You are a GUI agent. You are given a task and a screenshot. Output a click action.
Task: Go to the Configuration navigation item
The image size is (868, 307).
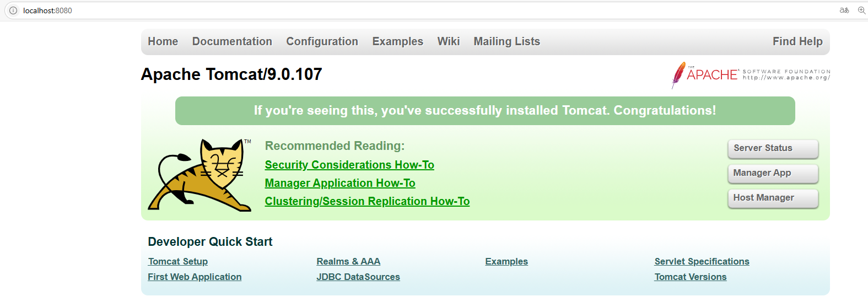tap(322, 41)
